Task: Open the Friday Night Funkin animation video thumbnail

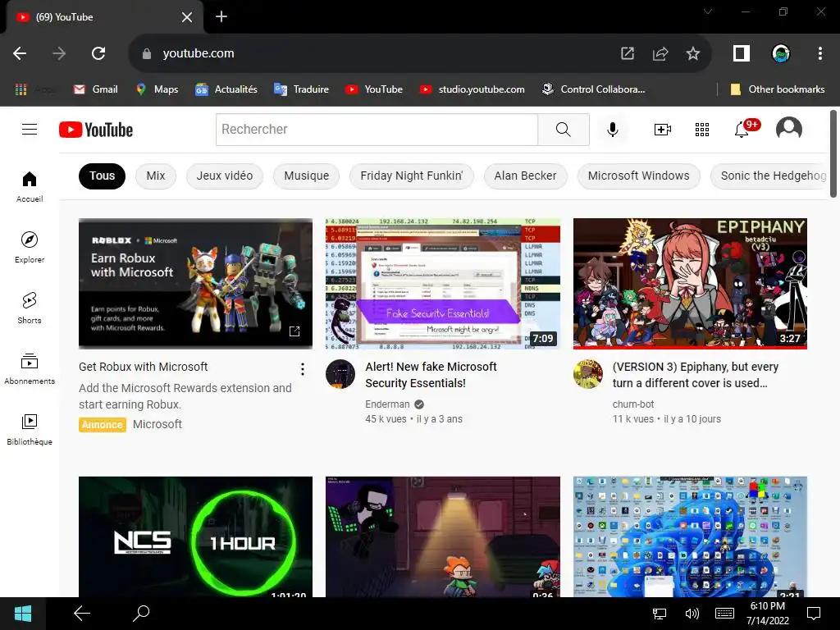Action: (443, 536)
